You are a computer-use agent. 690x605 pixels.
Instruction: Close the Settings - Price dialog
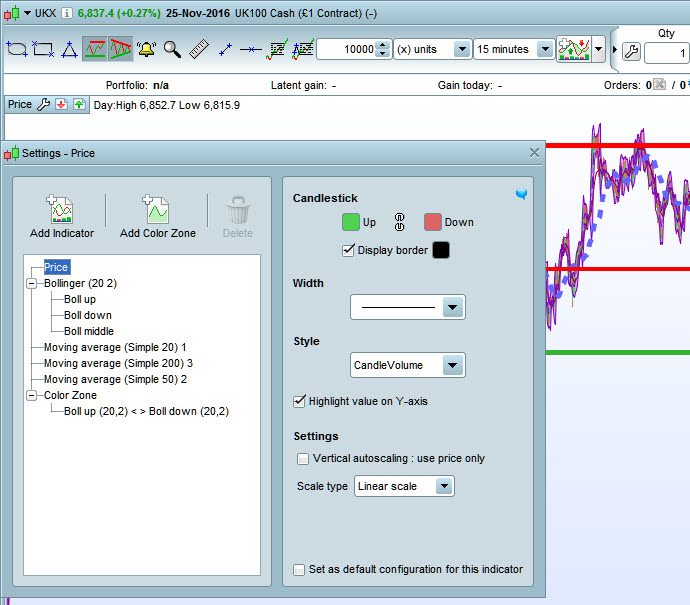tap(534, 153)
